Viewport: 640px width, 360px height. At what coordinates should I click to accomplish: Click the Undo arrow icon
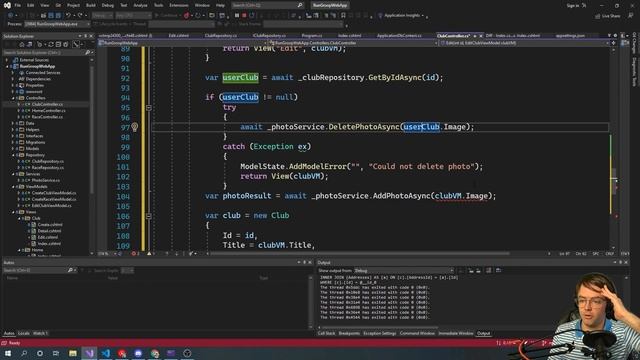(68, 16)
